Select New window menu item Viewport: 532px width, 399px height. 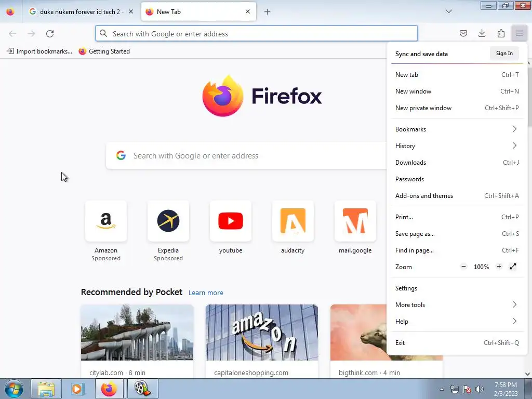pos(457,91)
